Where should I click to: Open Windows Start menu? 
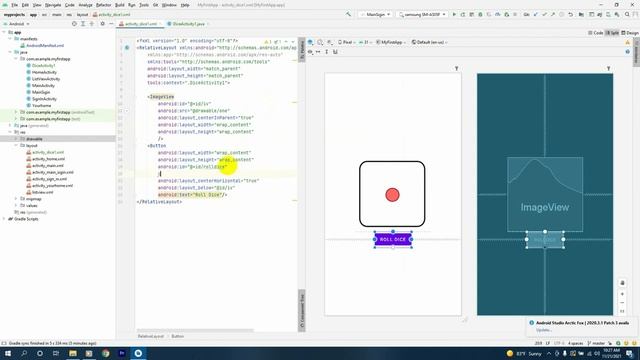pyautogui.click(x=8, y=353)
